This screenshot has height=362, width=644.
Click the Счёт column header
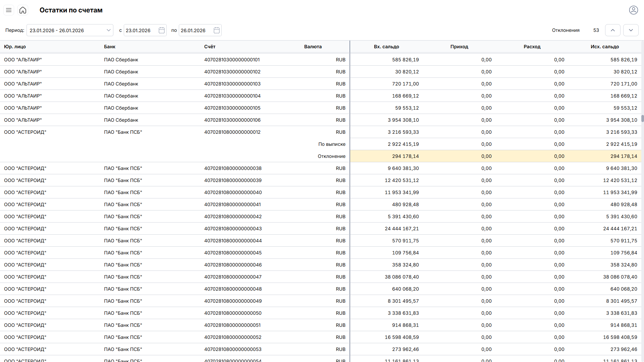[210, 47]
